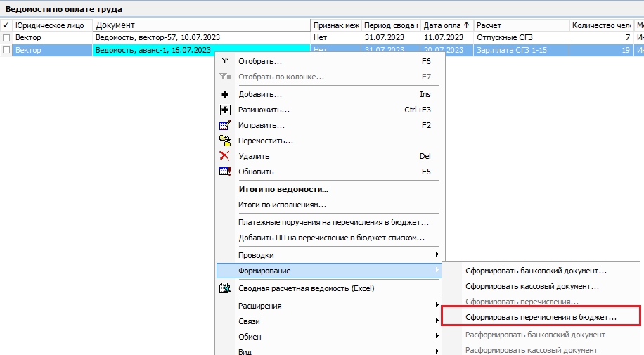Screen dimensions: 644x355
Task: Check the box for аванс-1 row
Action: 6,51
